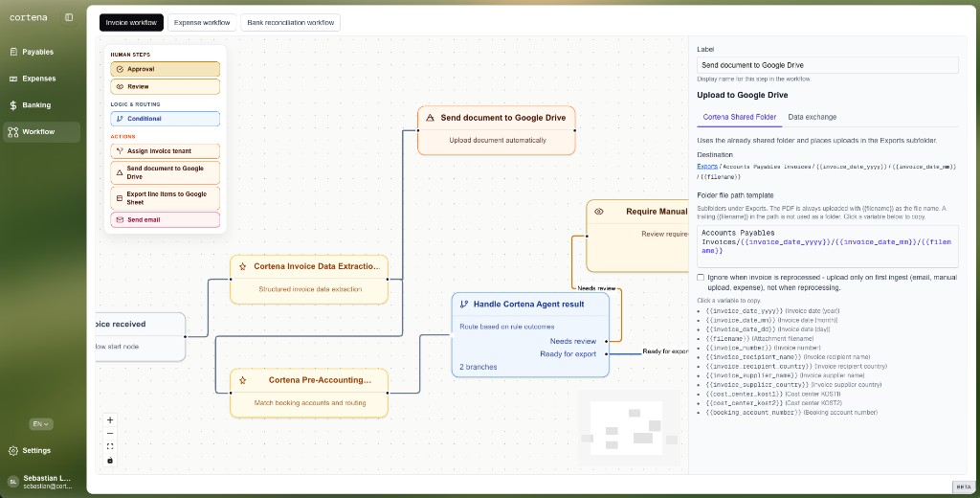980x498 pixels.
Task: Click the workflow minimap
Action: tap(630, 428)
